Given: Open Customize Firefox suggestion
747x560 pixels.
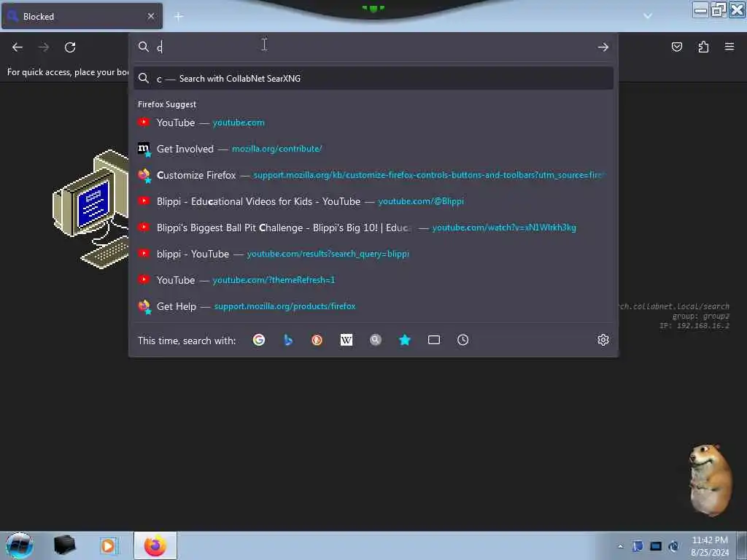Looking at the screenshot, I should point(373,175).
